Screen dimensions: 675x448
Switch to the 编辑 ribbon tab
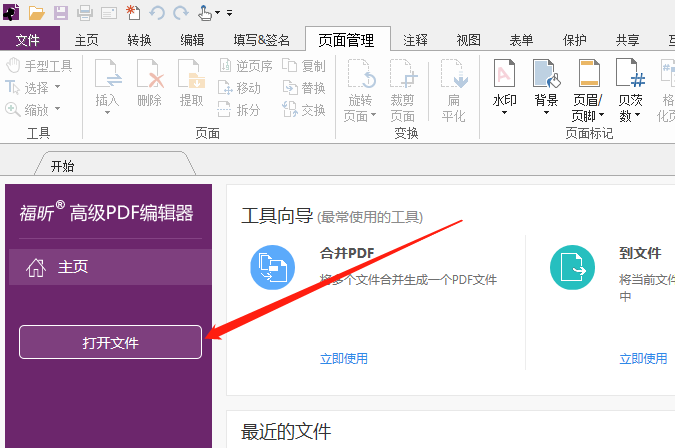[192, 40]
